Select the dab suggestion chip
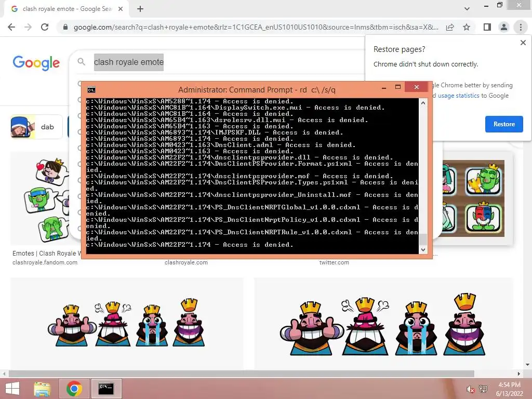 pyautogui.click(x=37, y=127)
